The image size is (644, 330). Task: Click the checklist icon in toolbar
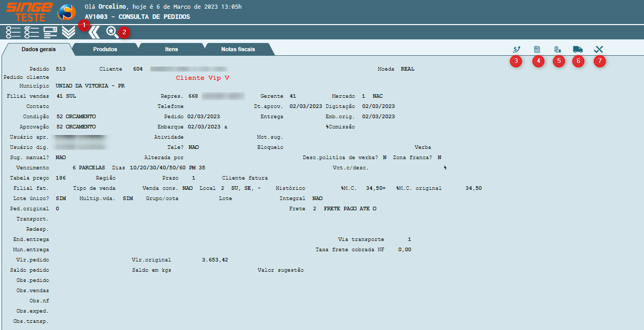click(32, 32)
